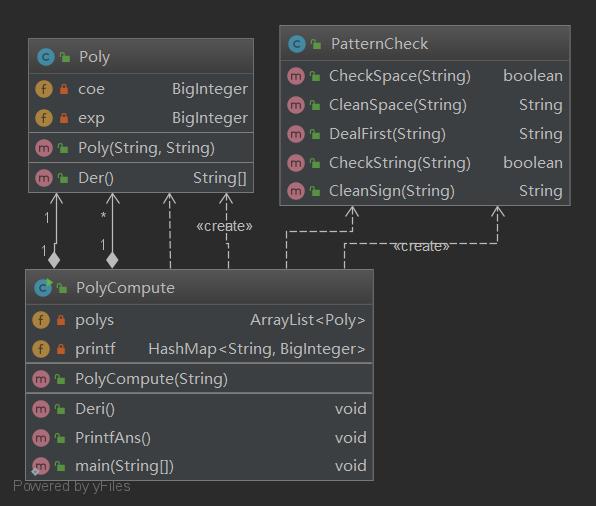Click the method icon of DealFirst(String)
Image resolution: width=596 pixels, height=506 pixels.
[x=296, y=134]
